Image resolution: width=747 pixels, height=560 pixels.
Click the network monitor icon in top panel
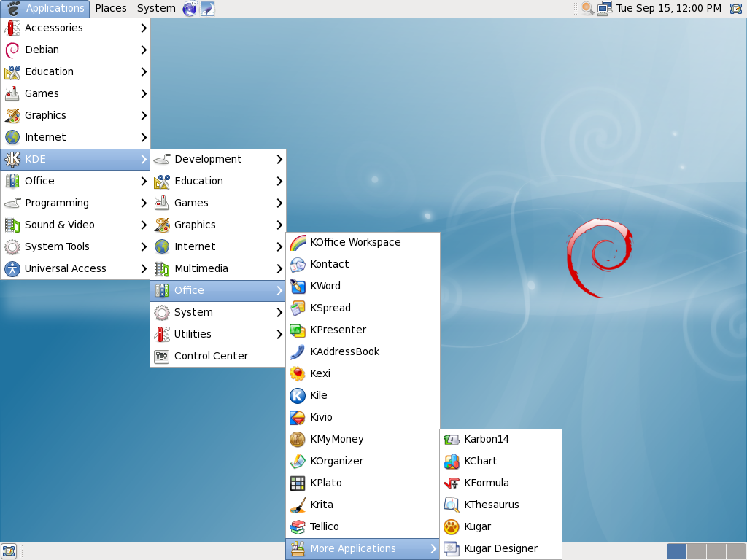point(605,8)
